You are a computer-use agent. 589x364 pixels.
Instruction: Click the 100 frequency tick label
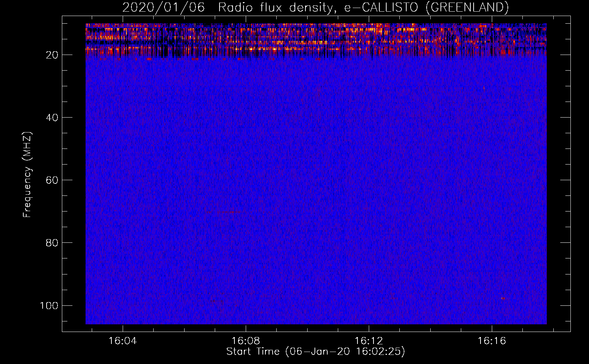(x=49, y=305)
